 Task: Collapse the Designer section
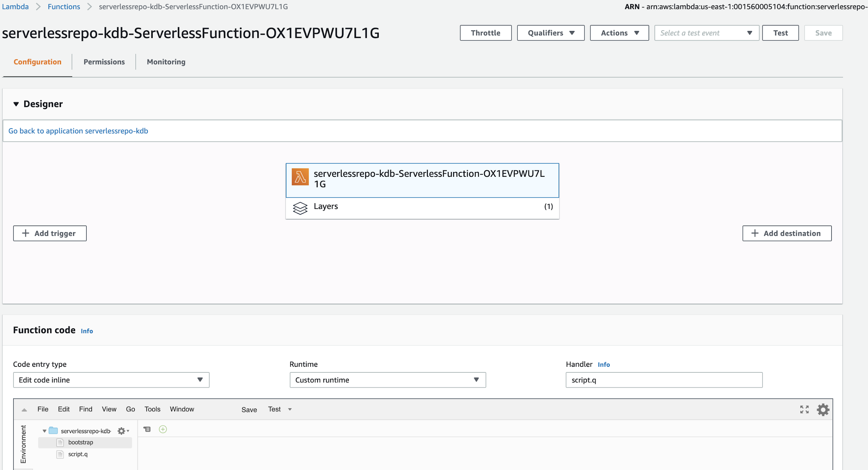point(16,104)
